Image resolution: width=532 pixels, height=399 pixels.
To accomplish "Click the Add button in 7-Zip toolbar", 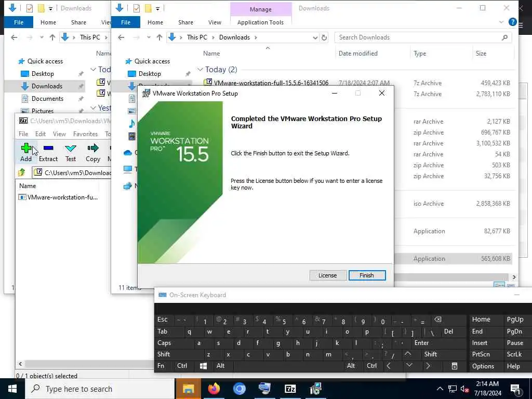I will (x=26, y=152).
